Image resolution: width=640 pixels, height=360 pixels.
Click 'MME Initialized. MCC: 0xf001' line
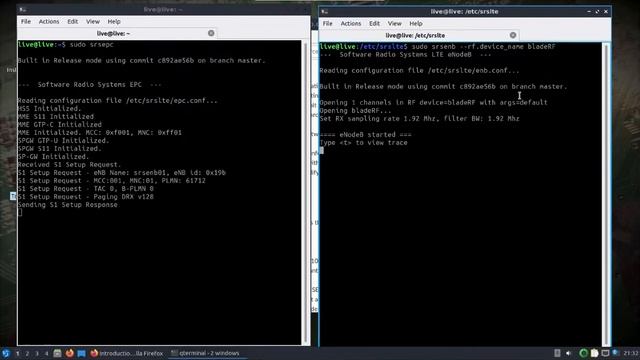coord(100,133)
